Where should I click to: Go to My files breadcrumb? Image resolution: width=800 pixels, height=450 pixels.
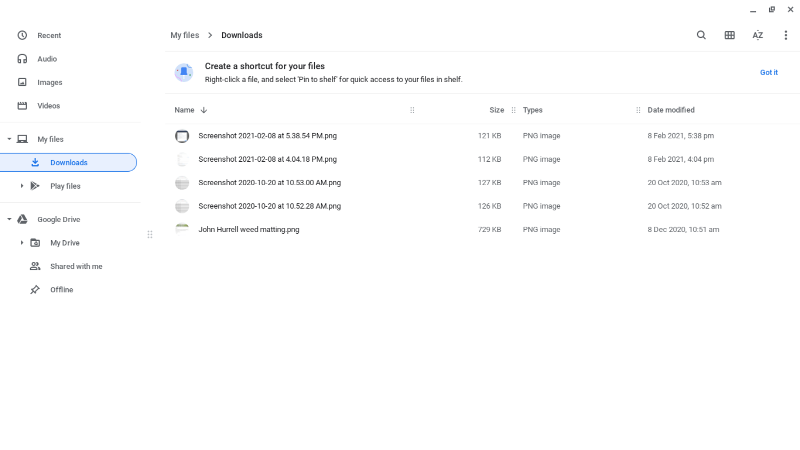point(185,35)
